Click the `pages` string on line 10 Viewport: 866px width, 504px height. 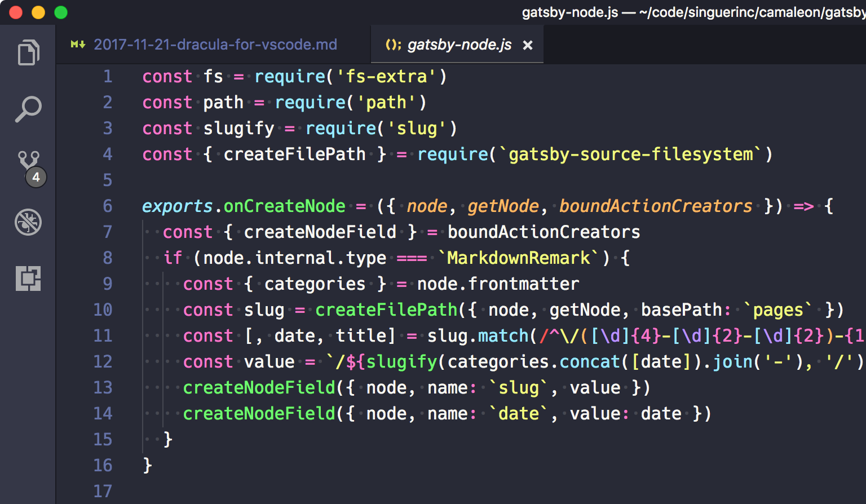778,310
